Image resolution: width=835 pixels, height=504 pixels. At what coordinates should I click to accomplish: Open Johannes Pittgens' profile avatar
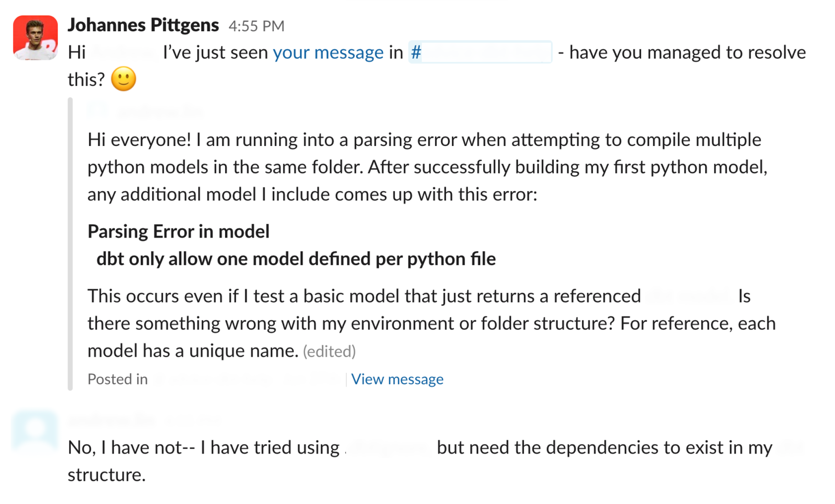(35, 37)
